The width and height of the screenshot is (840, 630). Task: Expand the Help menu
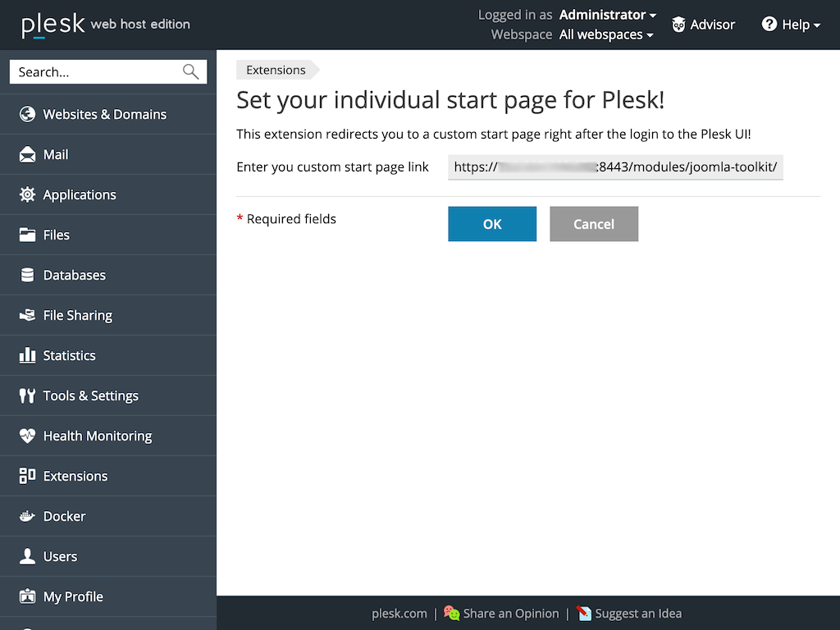(790, 25)
